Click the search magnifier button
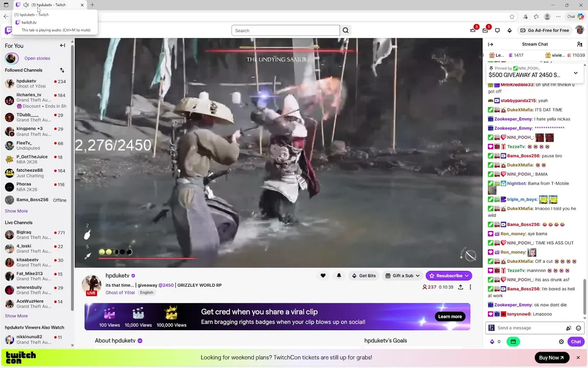The width and height of the screenshot is (588, 368). tap(346, 31)
